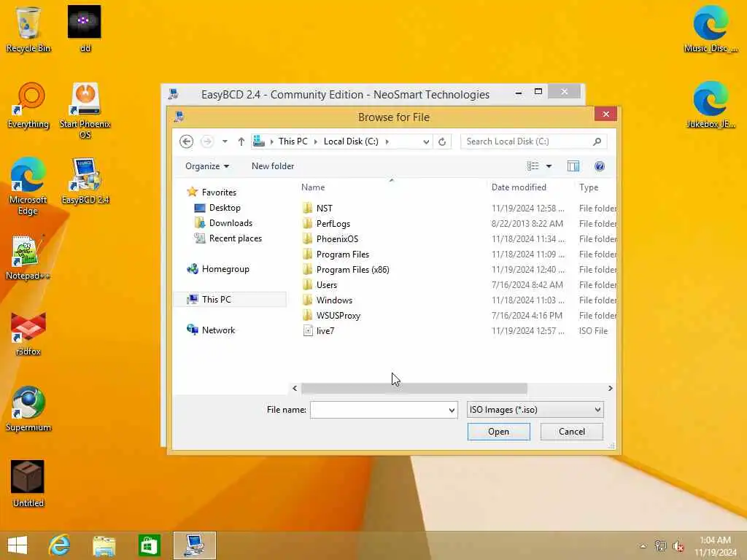Select Favorites in the navigation pane

[x=212, y=192]
